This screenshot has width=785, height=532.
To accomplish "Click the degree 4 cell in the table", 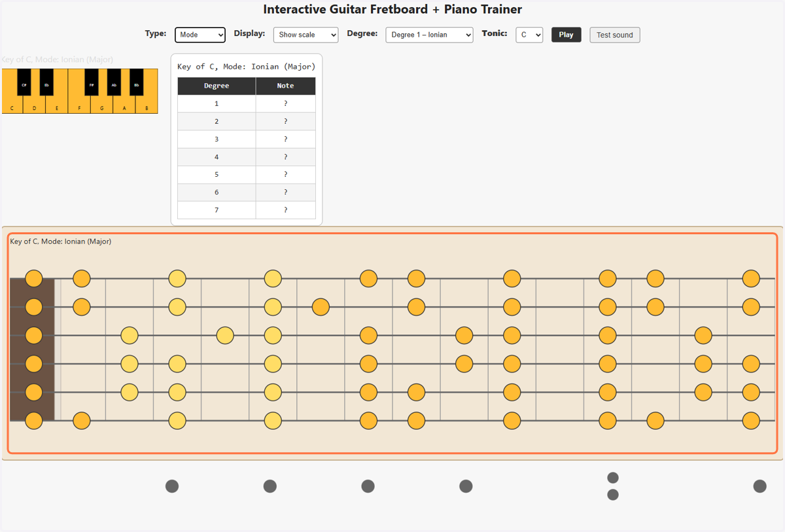I will click(217, 157).
